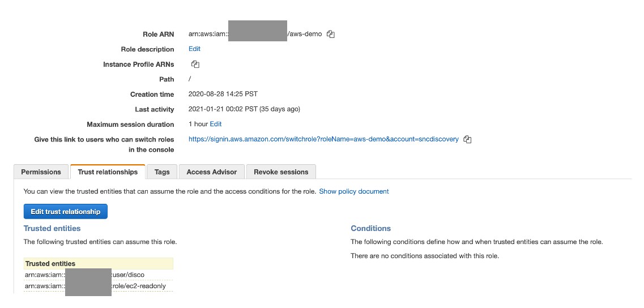Select the user/disco trusted entity row
Image resolution: width=644 pixels, height=308 pixels.
pos(99,275)
